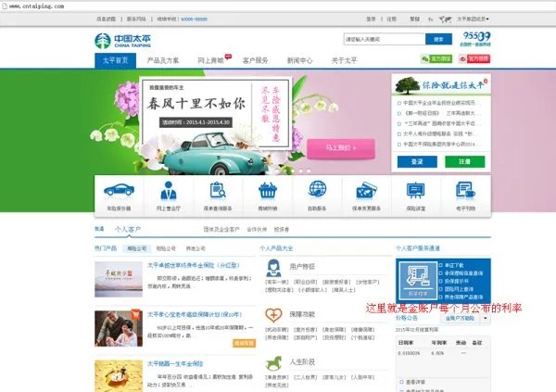Open the 新闻中心 navigation item
The height and width of the screenshot is (392, 556).
(299, 60)
